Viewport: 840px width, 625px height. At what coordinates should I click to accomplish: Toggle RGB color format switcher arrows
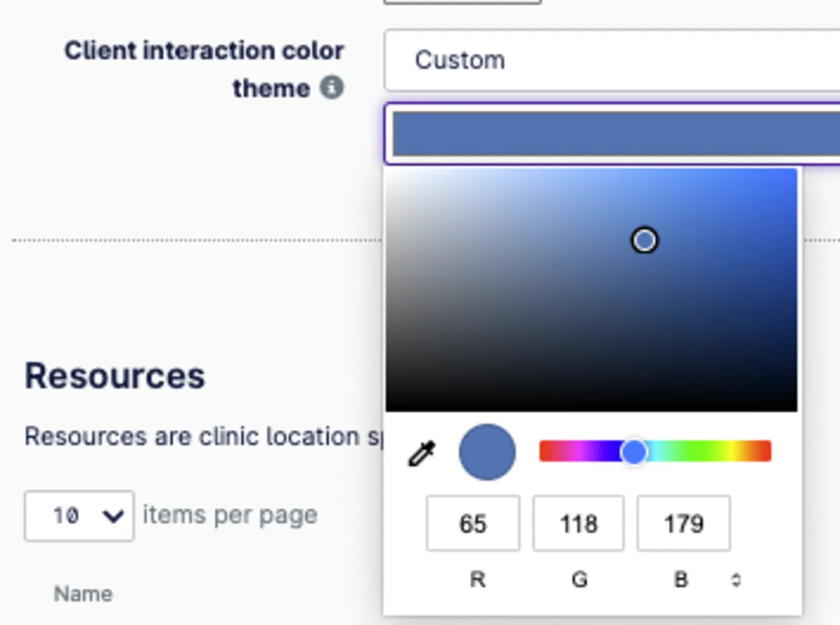click(x=736, y=580)
